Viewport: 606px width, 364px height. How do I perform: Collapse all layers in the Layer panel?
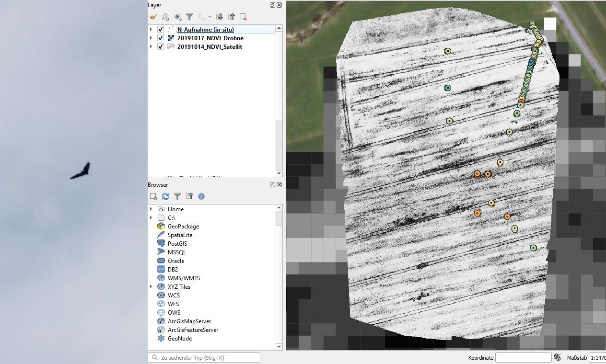click(x=231, y=17)
